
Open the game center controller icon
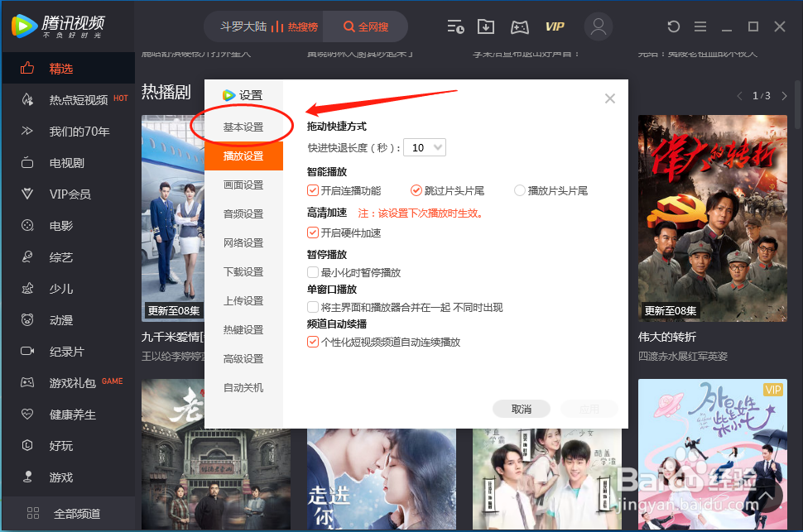tap(519, 27)
